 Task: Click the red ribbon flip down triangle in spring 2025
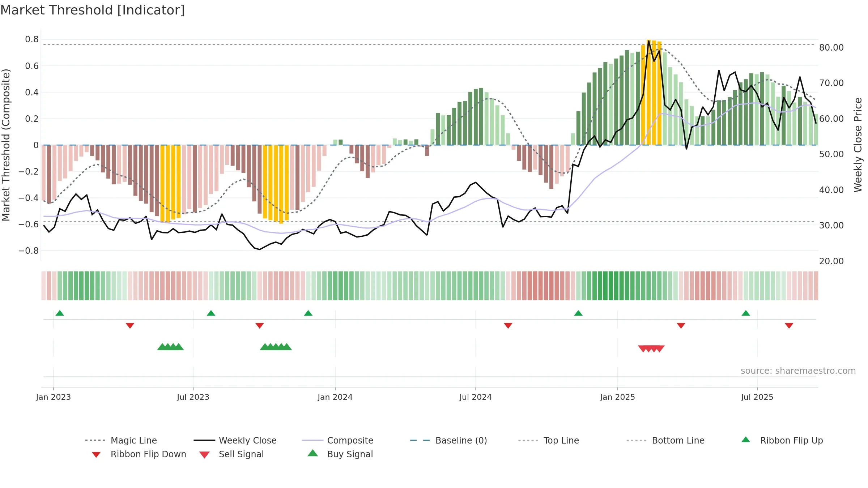point(681,326)
